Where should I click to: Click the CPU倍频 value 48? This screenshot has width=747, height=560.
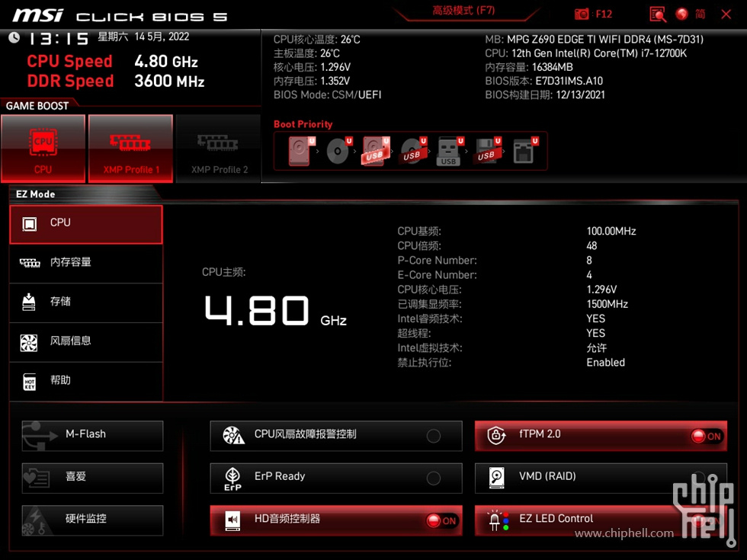(592, 245)
